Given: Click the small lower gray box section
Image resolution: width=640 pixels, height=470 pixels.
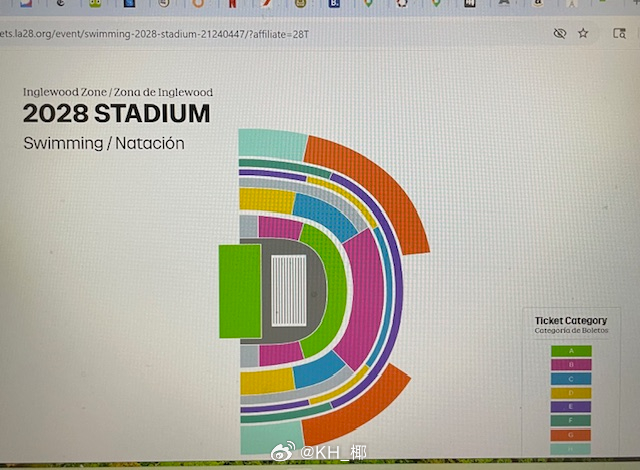Looking at the screenshot, I should [249, 356].
